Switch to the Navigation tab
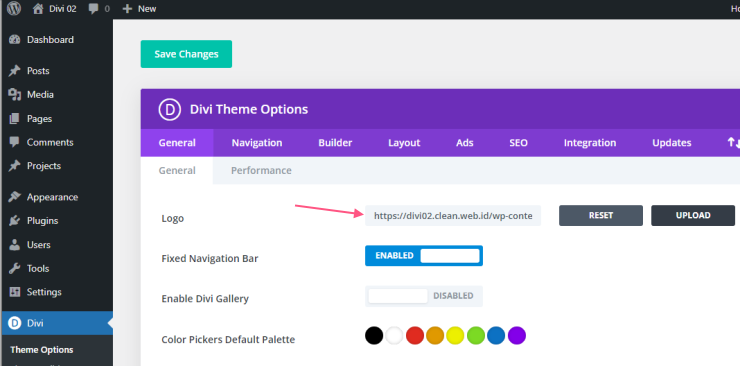Image resolution: width=740 pixels, height=366 pixels. [x=257, y=142]
